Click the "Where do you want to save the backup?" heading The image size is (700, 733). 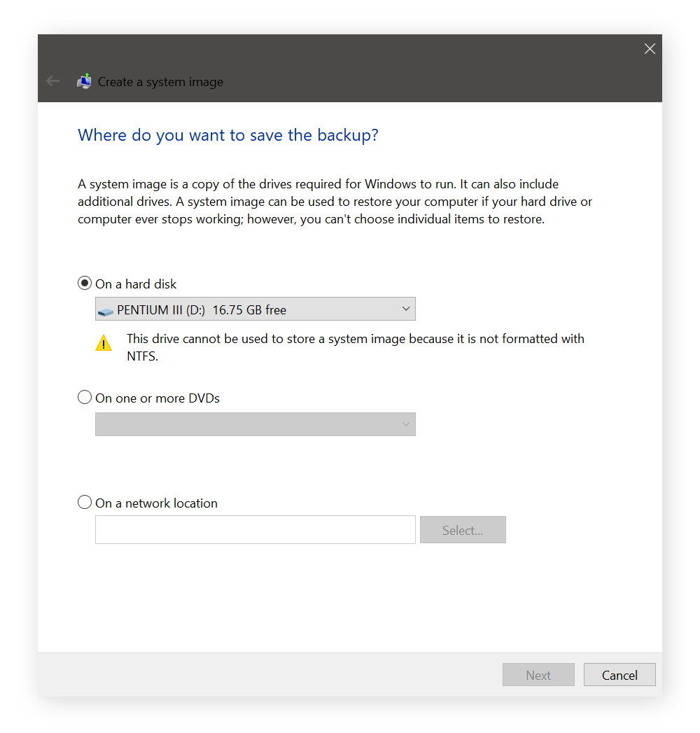point(228,135)
